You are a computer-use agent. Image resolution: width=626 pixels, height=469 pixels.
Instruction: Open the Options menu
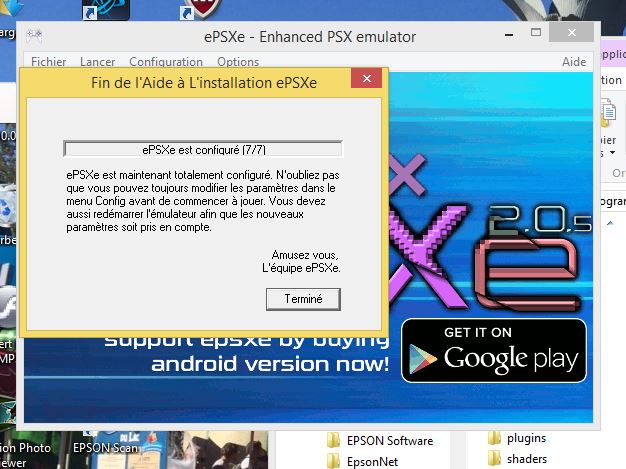click(238, 62)
